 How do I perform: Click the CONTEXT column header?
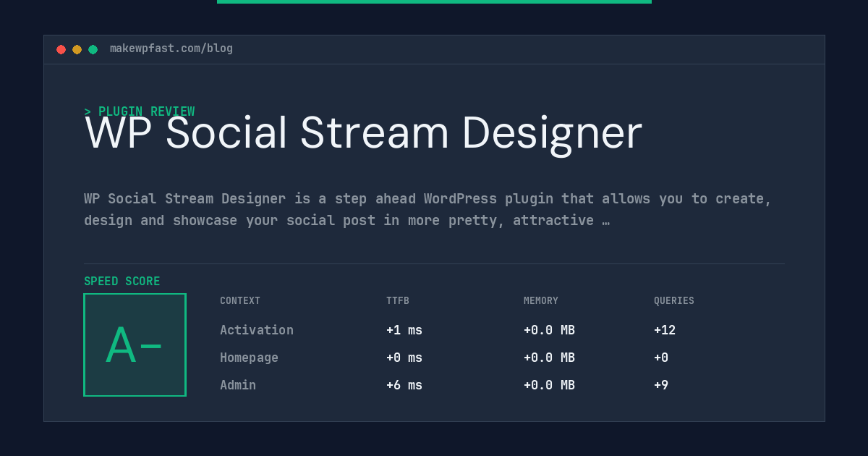(x=240, y=301)
